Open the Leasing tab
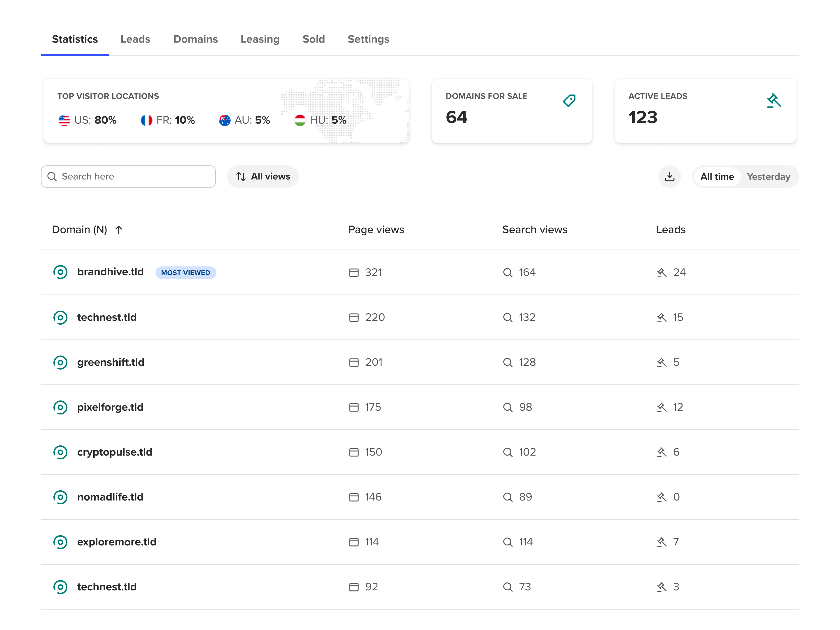Screen dimensions: 840x630 [x=260, y=39]
